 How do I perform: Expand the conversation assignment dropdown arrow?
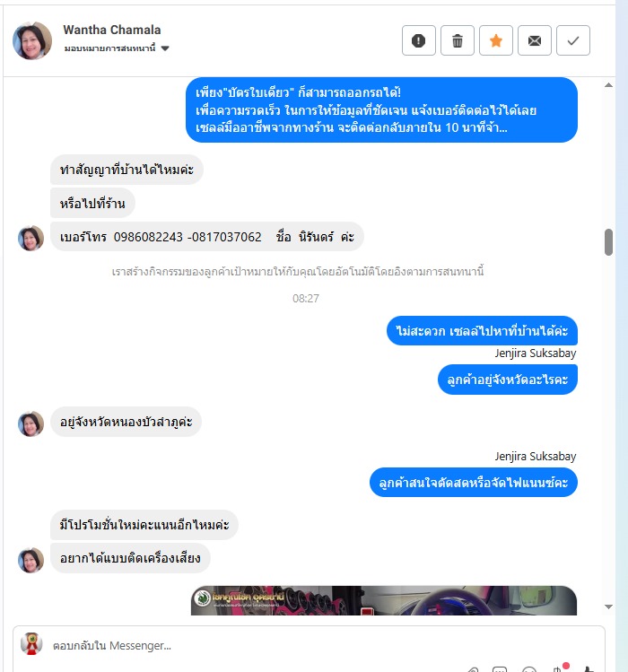point(165,48)
